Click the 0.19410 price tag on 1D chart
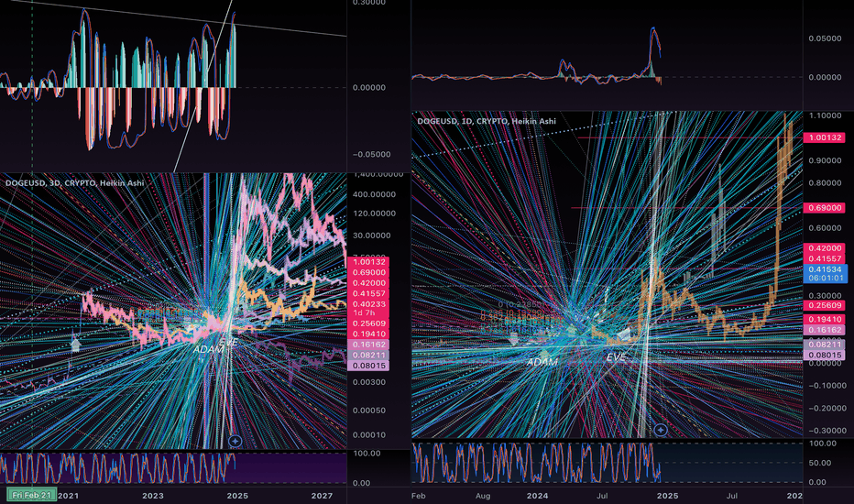The height and width of the screenshot is (504, 854). (825, 319)
